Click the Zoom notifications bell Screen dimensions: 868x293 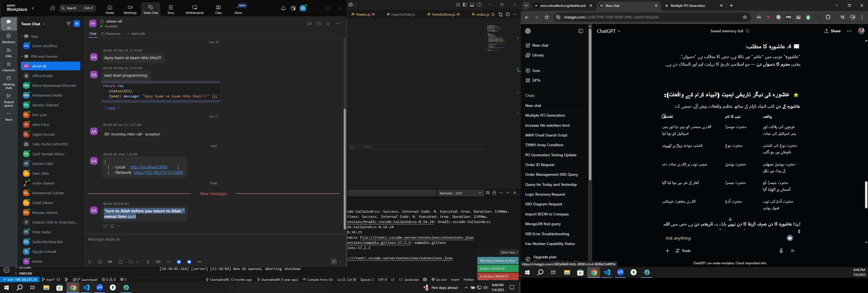pyautogui.click(x=283, y=8)
